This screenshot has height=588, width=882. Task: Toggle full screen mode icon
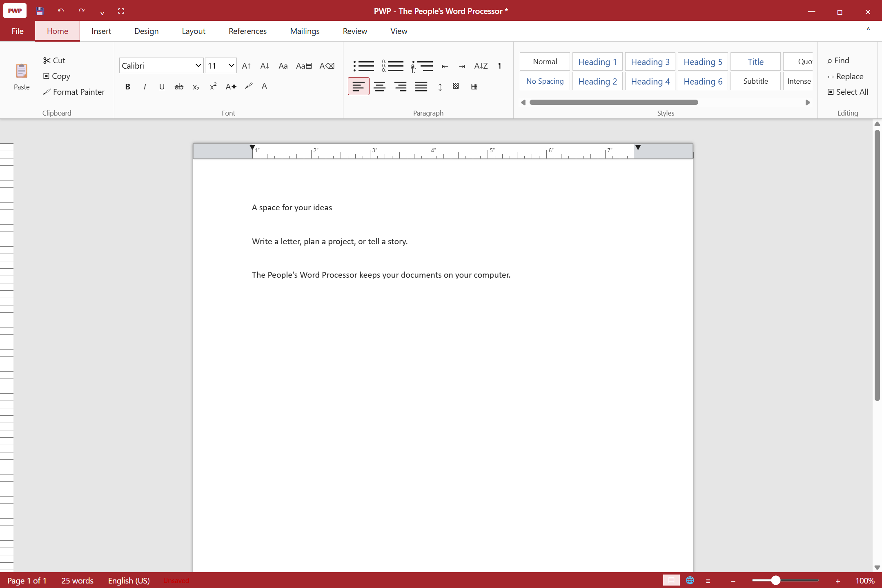(x=121, y=11)
